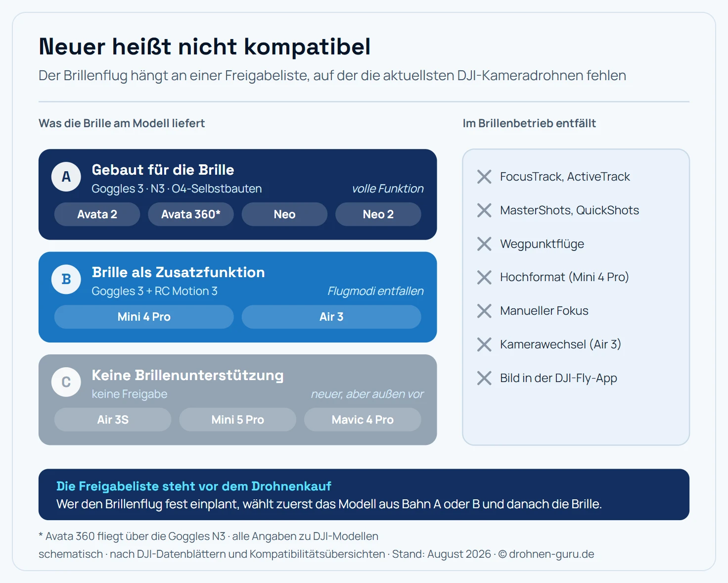
Task: Click the title 'Keine Brillenunterstützung'
Action: point(187,375)
